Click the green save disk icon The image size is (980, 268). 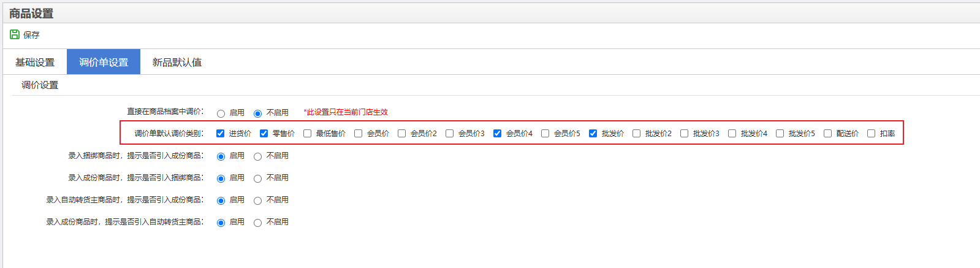coord(15,34)
